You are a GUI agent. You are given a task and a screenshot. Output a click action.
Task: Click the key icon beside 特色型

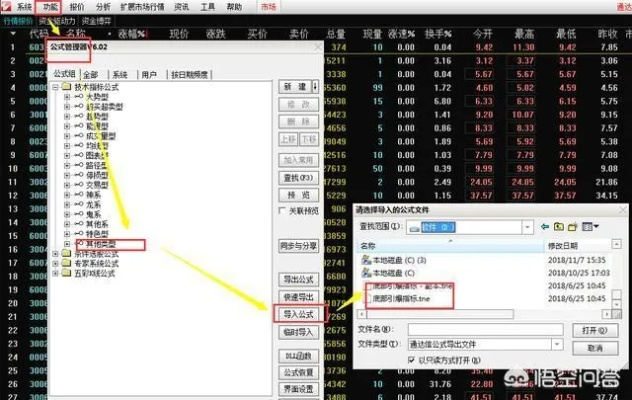[79, 233]
